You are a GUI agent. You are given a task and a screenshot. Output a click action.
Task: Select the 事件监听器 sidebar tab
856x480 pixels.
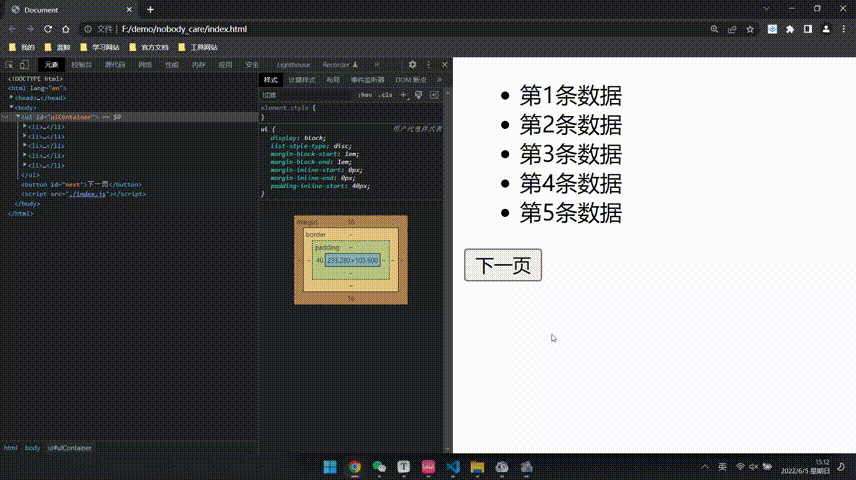[x=367, y=80]
